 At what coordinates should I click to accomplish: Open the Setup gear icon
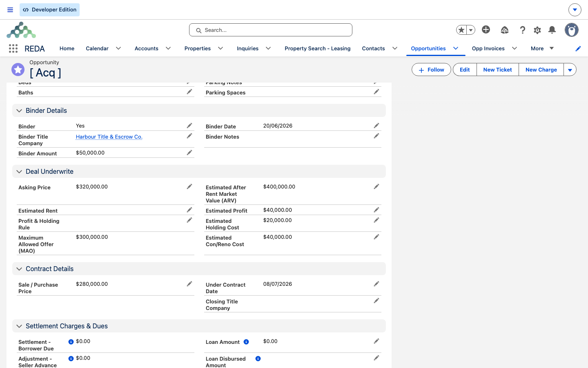tap(537, 30)
